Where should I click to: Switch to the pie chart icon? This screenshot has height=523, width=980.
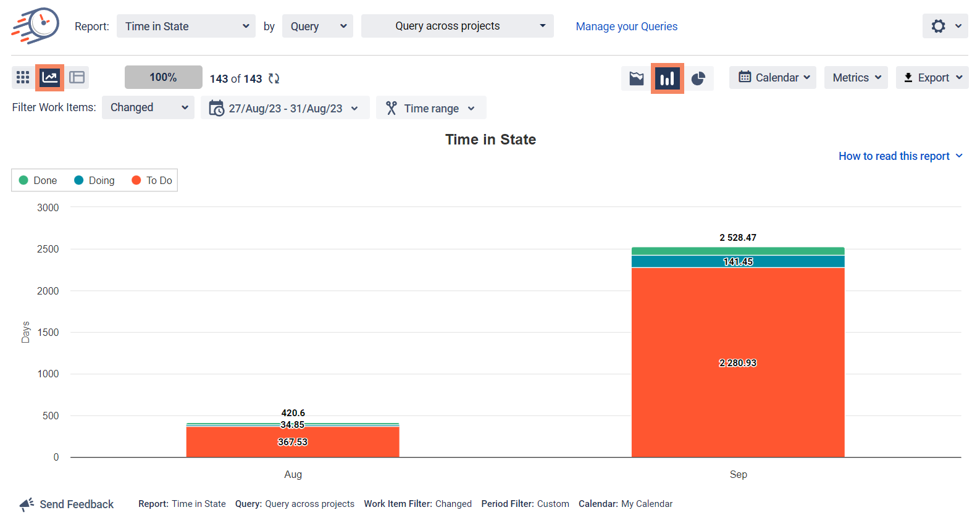698,78
